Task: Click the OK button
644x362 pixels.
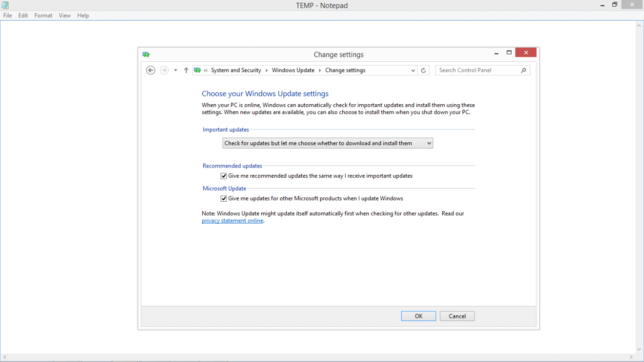Action: point(418,316)
